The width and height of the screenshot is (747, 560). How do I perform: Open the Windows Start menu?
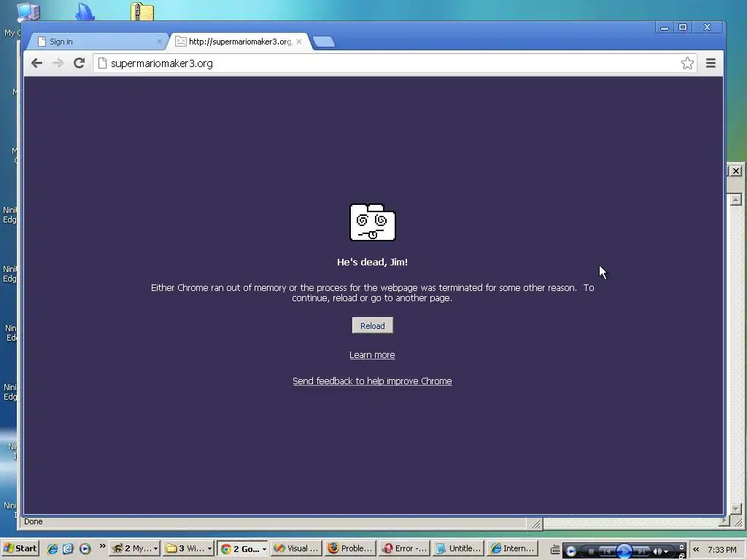(20, 548)
